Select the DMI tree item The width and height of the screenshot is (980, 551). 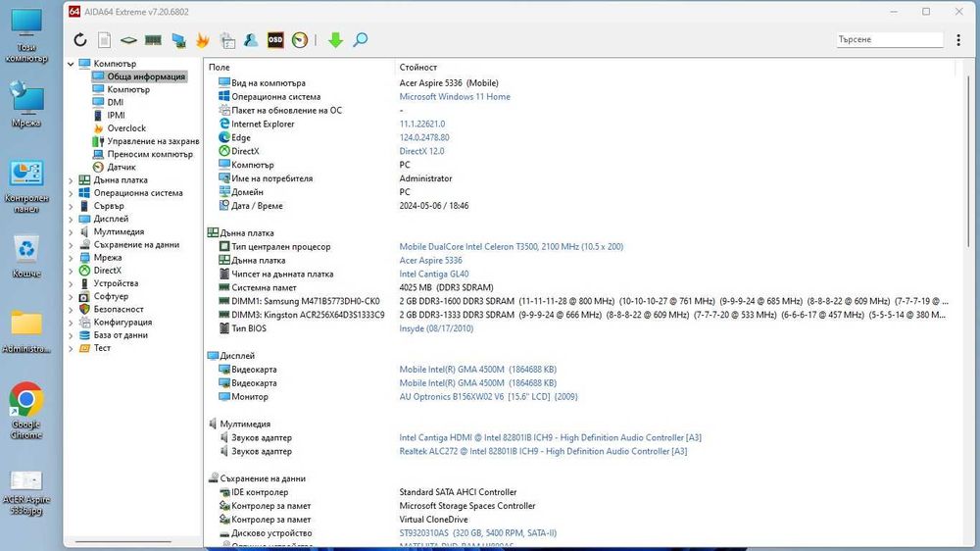tap(116, 102)
